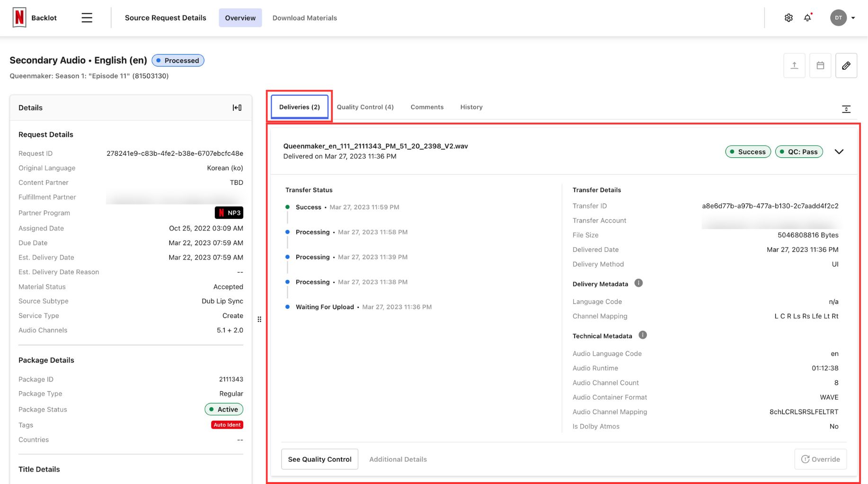Click the Package ID value 2111343
The image size is (868, 484).
coord(231,379)
